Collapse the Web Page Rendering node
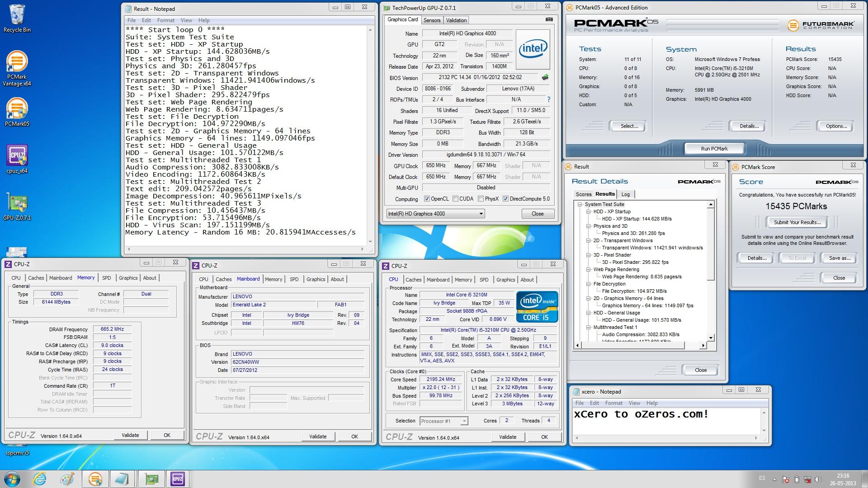The width and height of the screenshot is (868, 488). point(589,269)
